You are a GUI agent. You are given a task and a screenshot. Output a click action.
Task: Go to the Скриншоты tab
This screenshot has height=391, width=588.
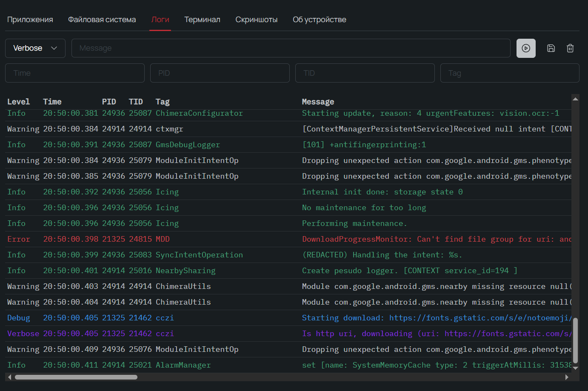(257, 20)
